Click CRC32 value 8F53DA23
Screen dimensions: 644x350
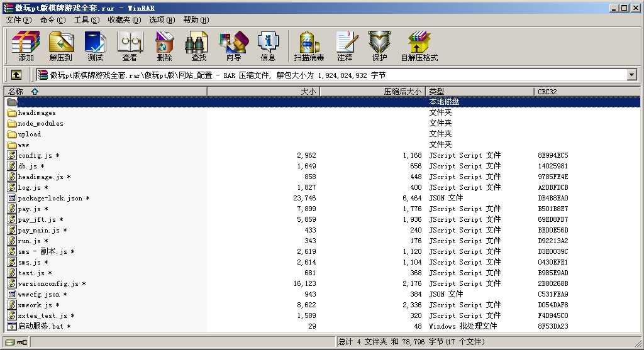click(553, 325)
